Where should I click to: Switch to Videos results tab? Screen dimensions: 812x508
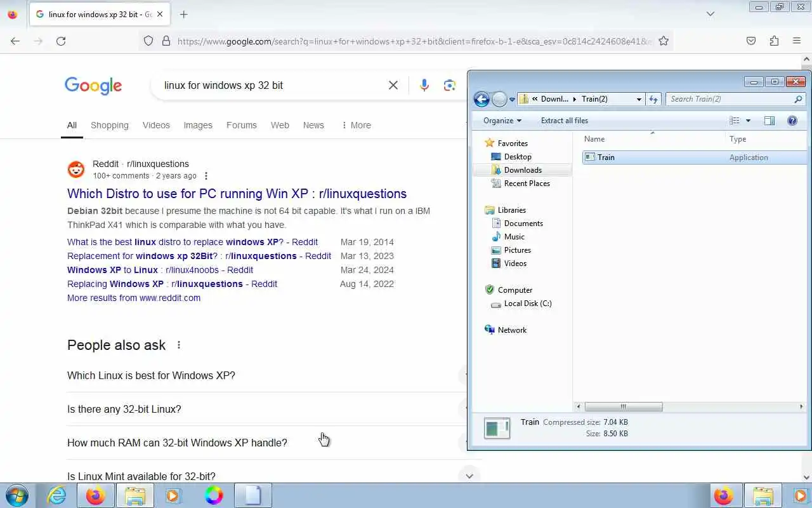click(x=156, y=125)
